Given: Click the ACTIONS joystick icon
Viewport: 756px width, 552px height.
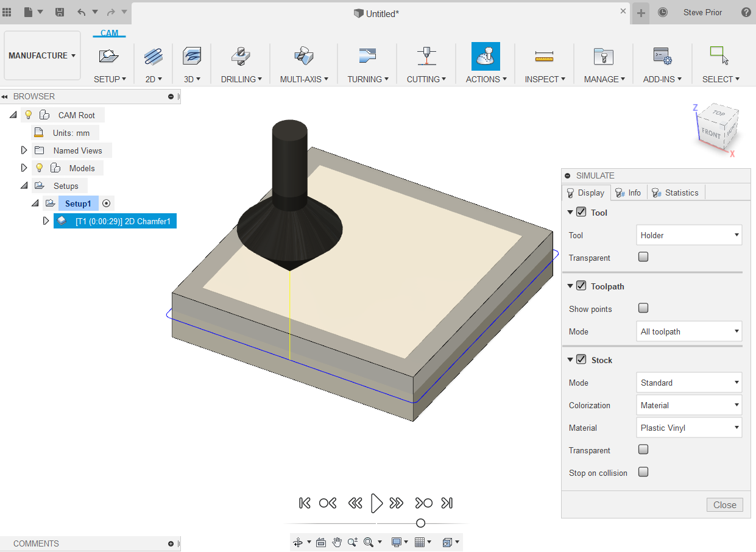Looking at the screenshot, I should (x=486, y=55).
